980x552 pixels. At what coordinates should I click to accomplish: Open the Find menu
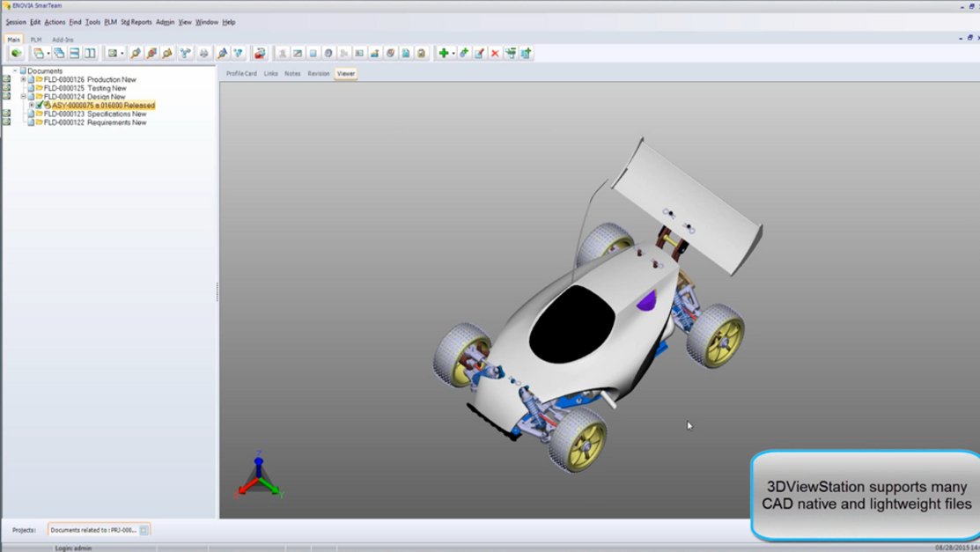tap(75, 22)
